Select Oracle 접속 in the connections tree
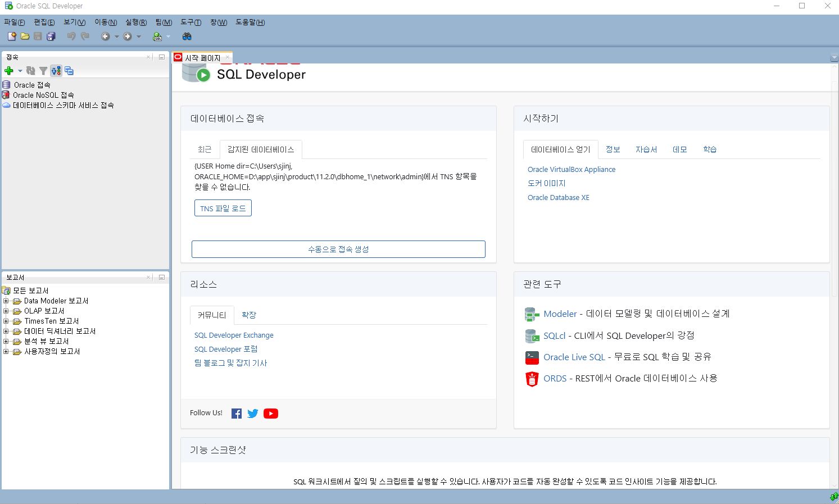Screen dimensions: 839x504 (32, 85)
